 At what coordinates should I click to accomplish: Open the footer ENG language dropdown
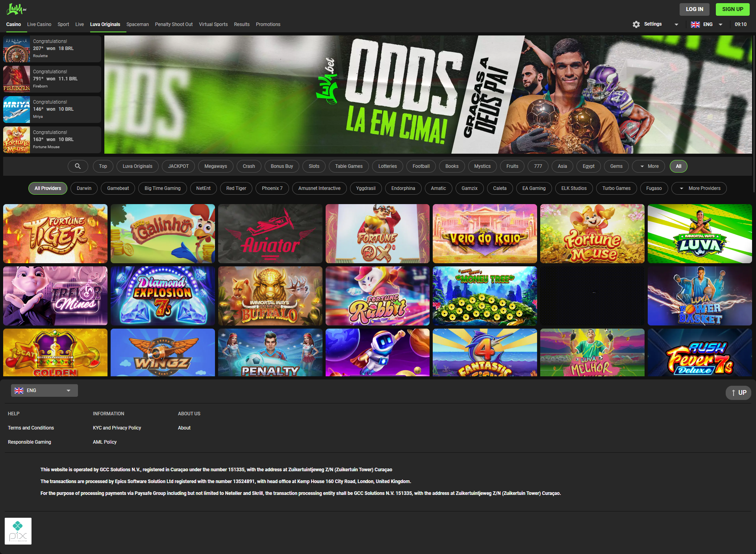[44, 390]
